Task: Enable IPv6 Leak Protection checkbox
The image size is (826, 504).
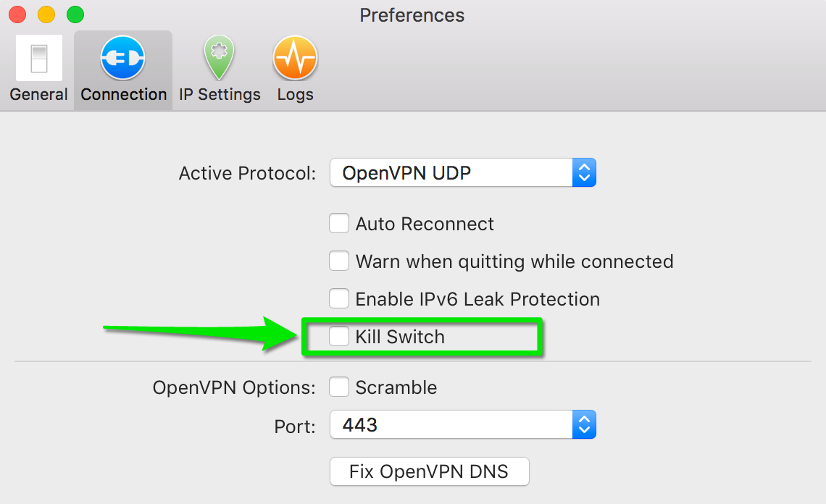Action: point(339,299)
